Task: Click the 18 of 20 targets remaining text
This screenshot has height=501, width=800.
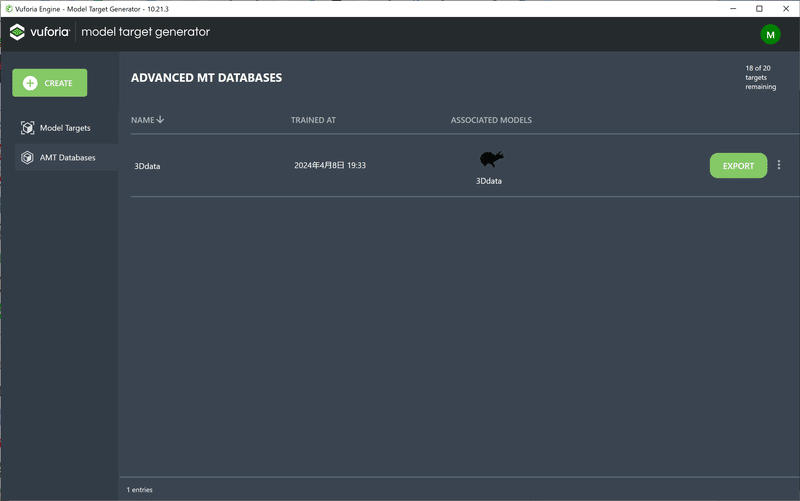Action: 760,78
